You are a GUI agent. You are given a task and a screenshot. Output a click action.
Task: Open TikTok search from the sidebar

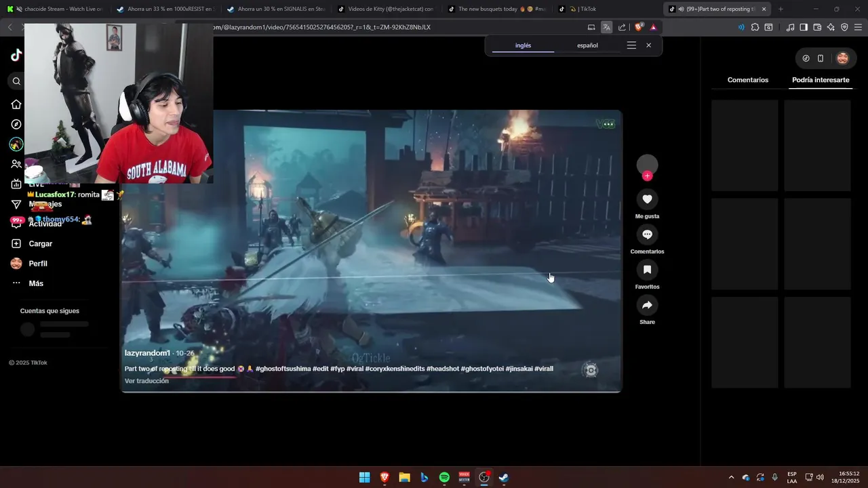point(16,81)
